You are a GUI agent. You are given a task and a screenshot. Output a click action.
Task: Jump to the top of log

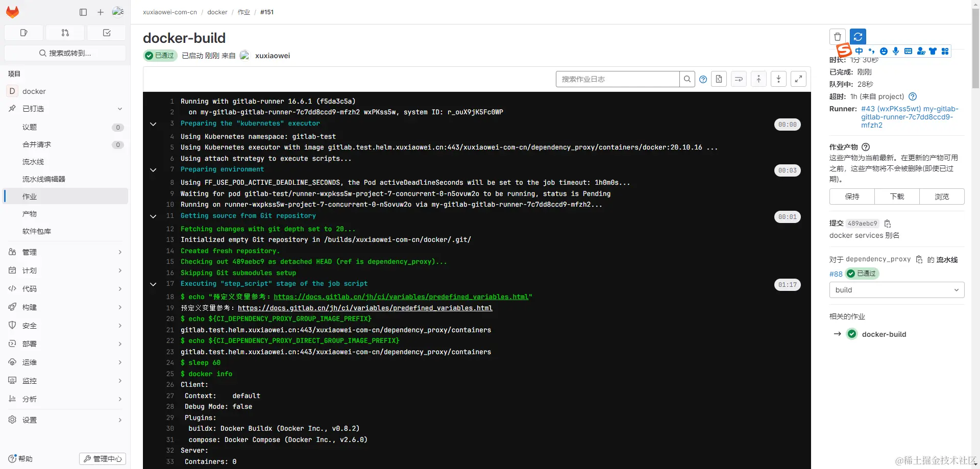758,79
